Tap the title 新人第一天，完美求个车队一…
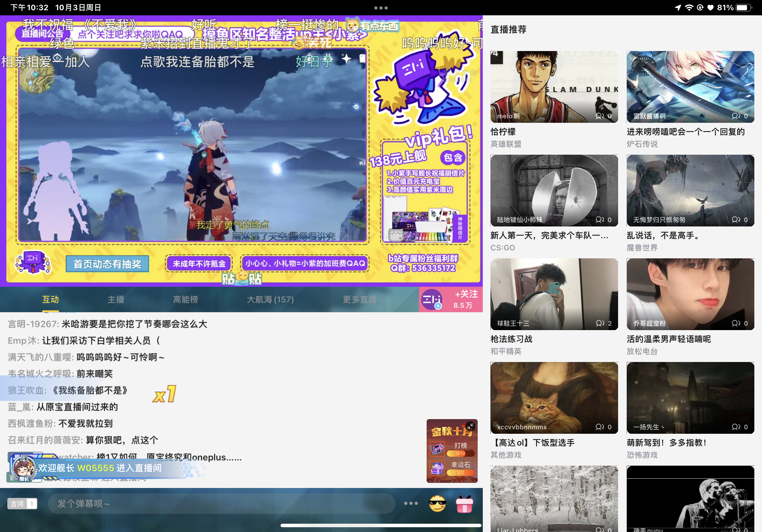This screenshot has width=762, height=532. (549, 235)
